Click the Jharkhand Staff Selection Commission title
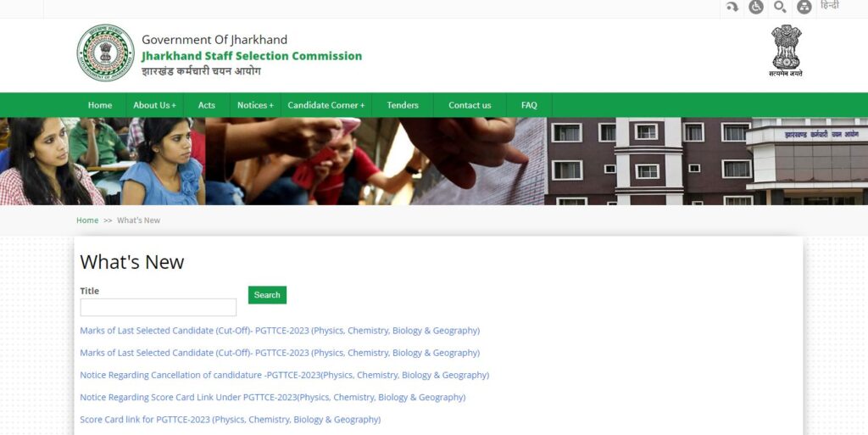Image resolution: width=868 pixels, height=435 pixels. [252, 56]
